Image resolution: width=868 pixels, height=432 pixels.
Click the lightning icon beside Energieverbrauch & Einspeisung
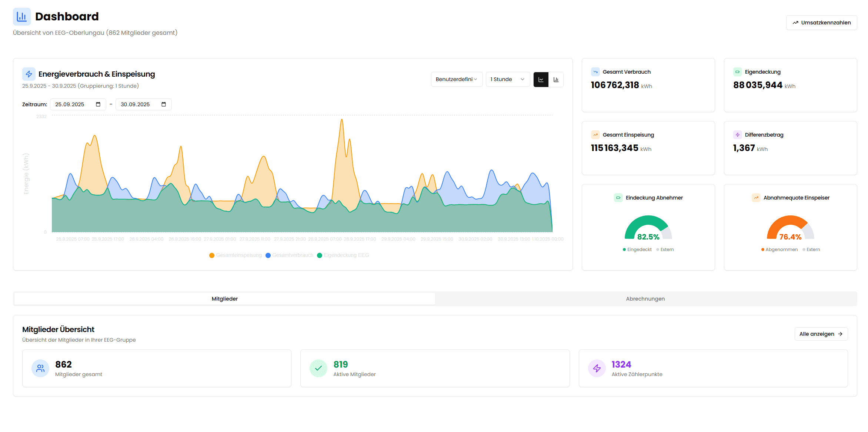pyautogui.click(x=29, y=74)
